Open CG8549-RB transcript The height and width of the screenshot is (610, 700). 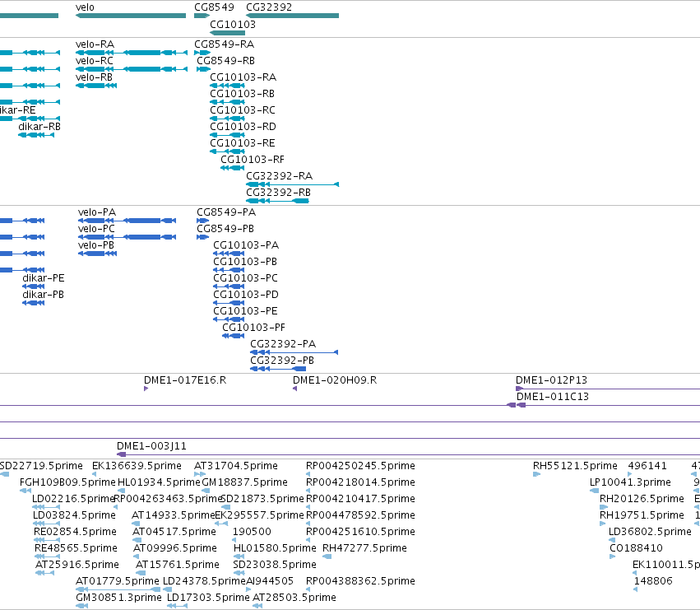click(x=203, y=69)
